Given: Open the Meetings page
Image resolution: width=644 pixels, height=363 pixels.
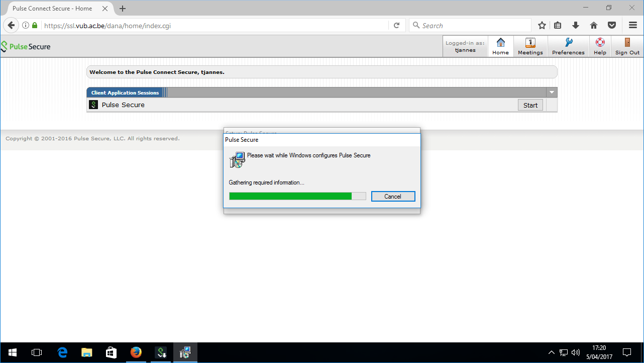Looking at the screenshot, I should coord(530,46).
